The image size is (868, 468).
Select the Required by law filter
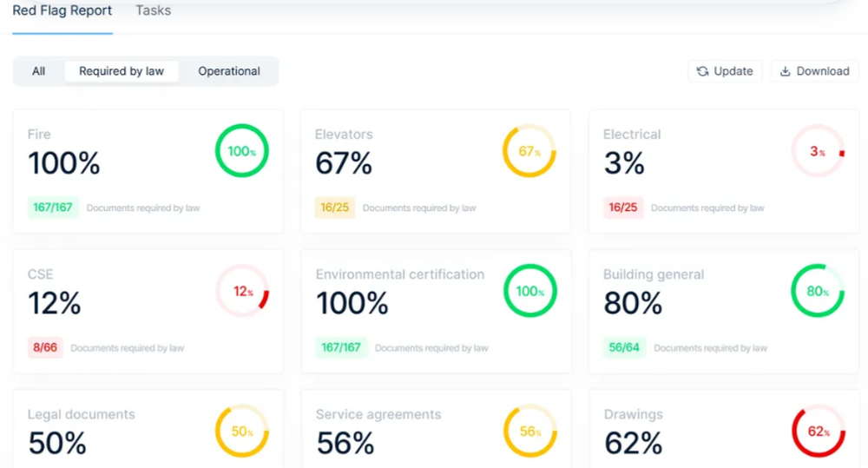tap(122, 71)
